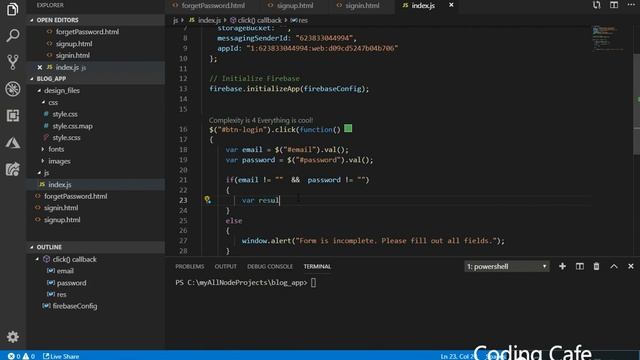The height and width of the screenshot is (360, 640).
Task: Click the js folder breadcrumb
Action: coord(176,20)
